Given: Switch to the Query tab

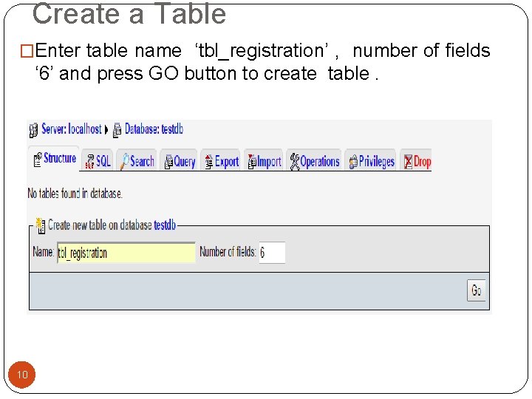Looking at the screenshot, I should pos(179,161).
